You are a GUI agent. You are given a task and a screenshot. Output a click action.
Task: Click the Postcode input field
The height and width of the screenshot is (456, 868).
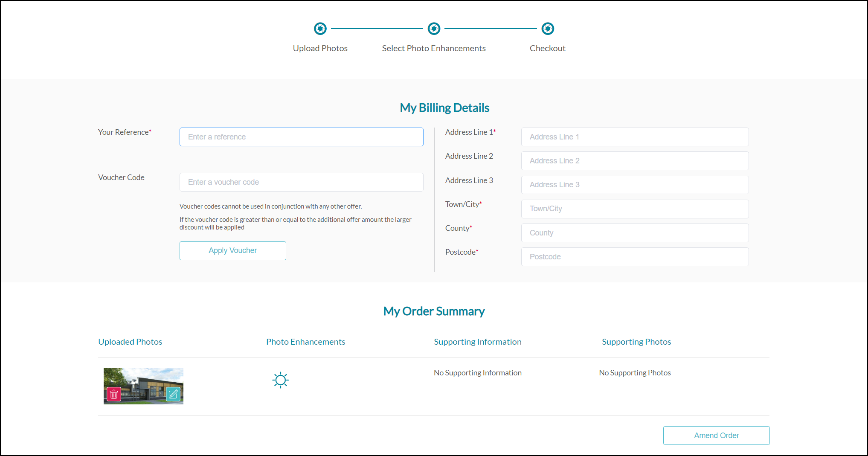635,257
